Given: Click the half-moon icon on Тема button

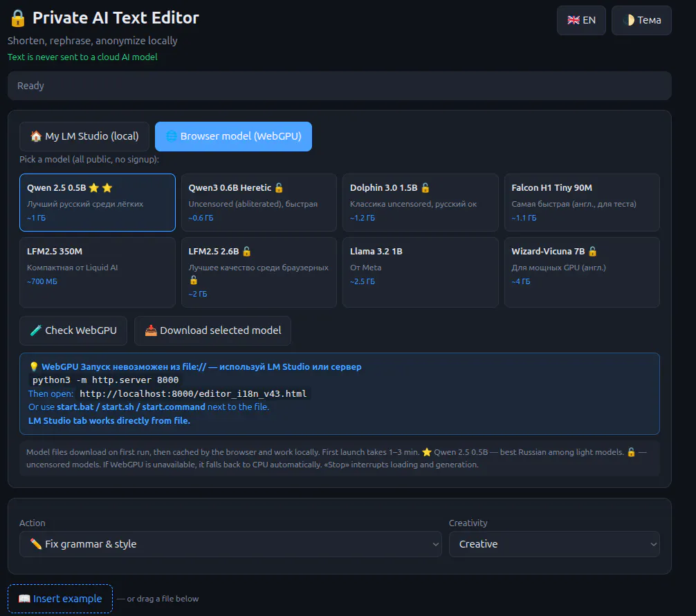Looking at the screenshot, I should (x=628, y=20).
